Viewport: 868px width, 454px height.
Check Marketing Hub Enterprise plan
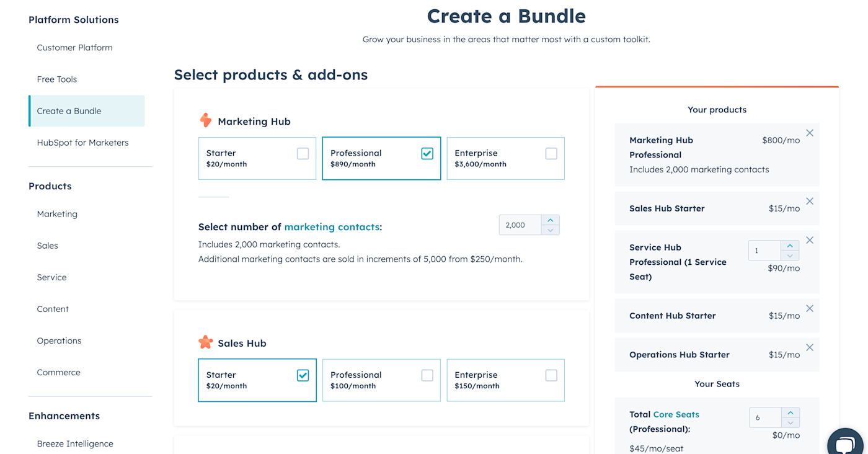551,154
